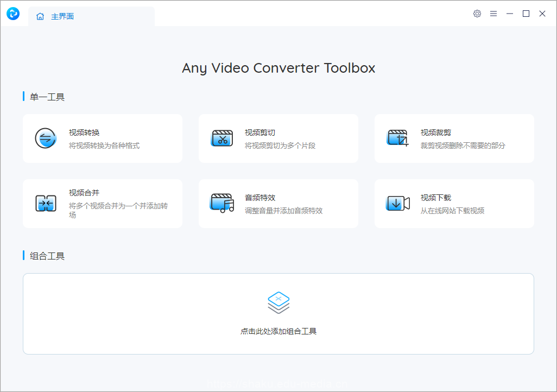Select the 音频特效 audio effects icon

click(x=222, y=204)
